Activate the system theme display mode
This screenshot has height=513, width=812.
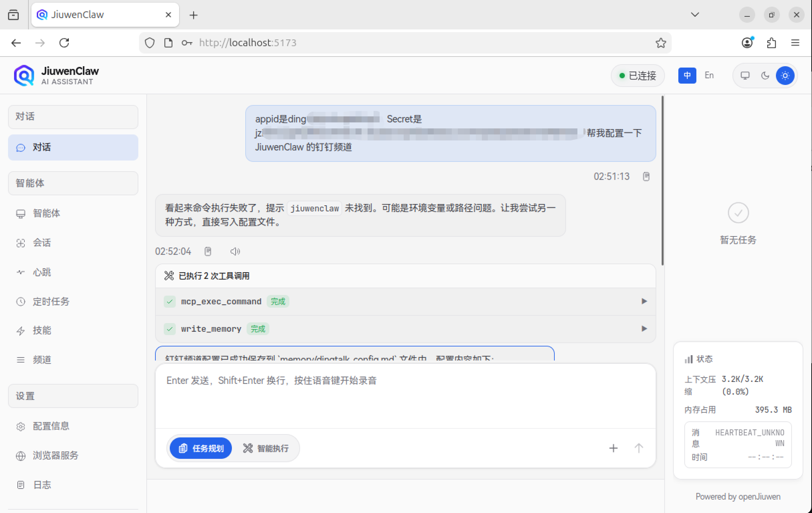point(745,76)
